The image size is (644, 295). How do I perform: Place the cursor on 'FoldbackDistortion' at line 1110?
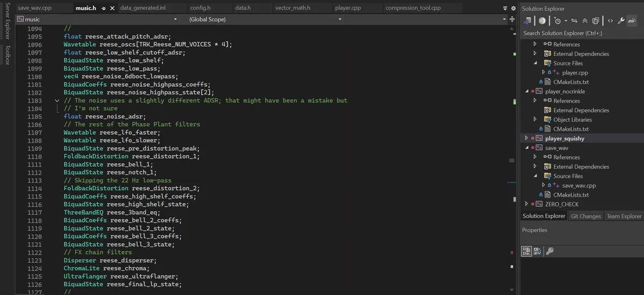[96, 156]
